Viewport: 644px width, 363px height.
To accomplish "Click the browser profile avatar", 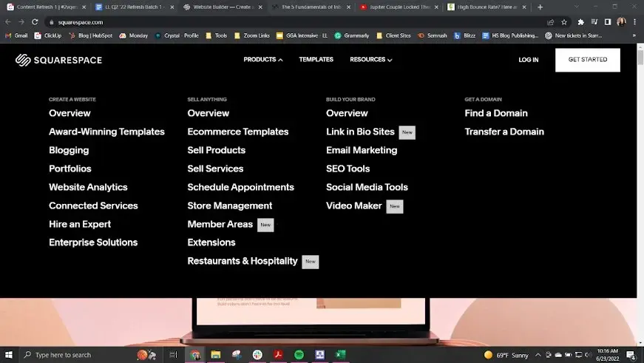I will tap(621, 21).
